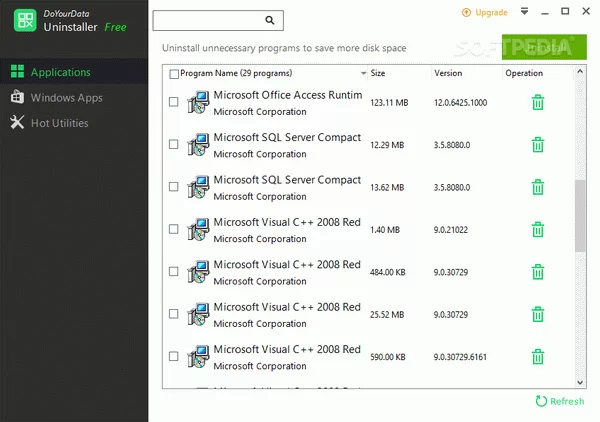The width and height of the screenshot is (600, 422).
Task: Click trash icon for Visual C++ 484.00 KB row
Action: click(x=538, y=272)
